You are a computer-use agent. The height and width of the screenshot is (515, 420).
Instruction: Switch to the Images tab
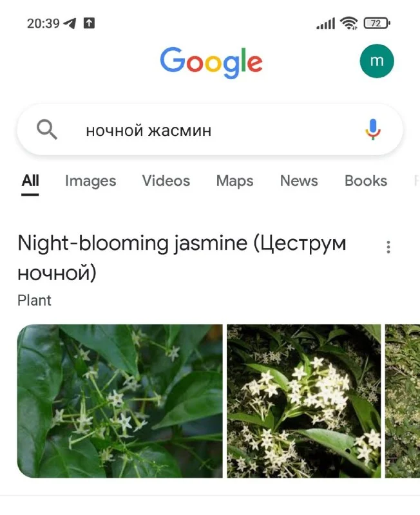[x=90, y=181]
